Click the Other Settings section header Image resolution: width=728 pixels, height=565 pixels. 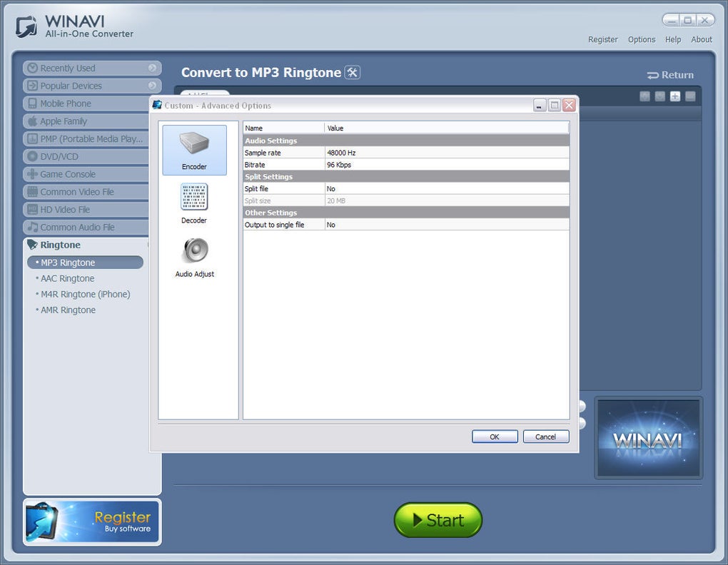click(406, 213)
